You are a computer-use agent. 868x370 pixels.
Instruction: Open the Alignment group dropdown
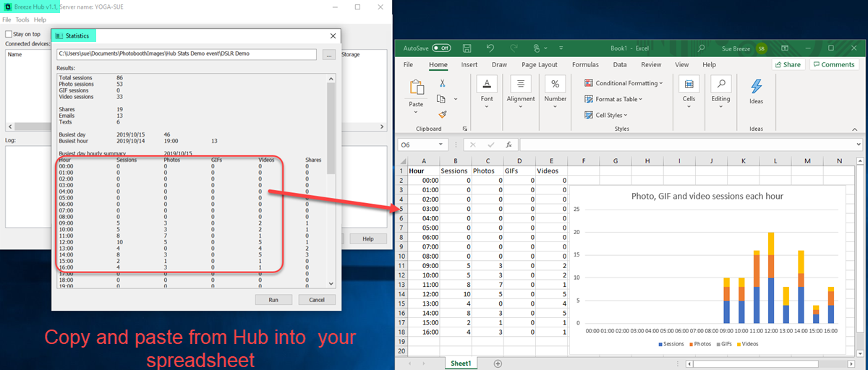coord(521,91)
